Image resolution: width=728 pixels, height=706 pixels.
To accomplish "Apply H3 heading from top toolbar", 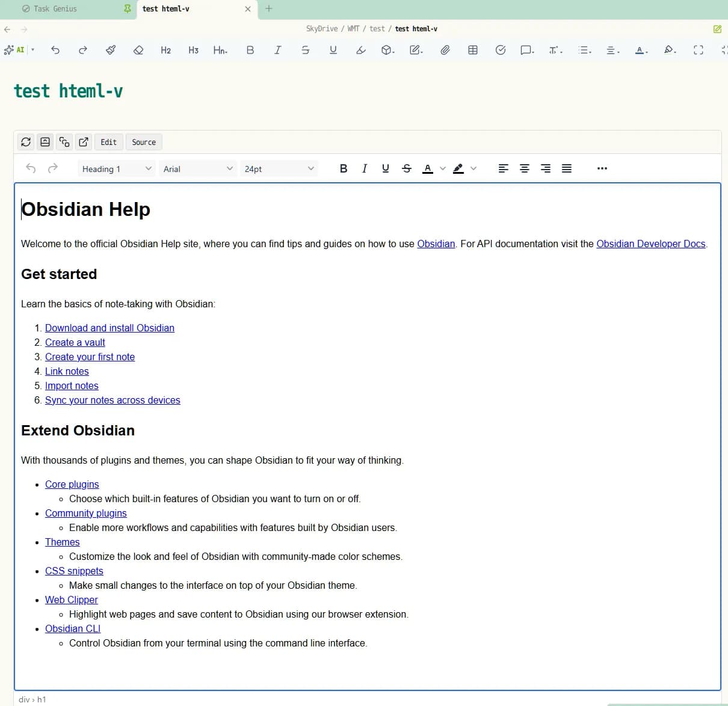I will point(194,50).
